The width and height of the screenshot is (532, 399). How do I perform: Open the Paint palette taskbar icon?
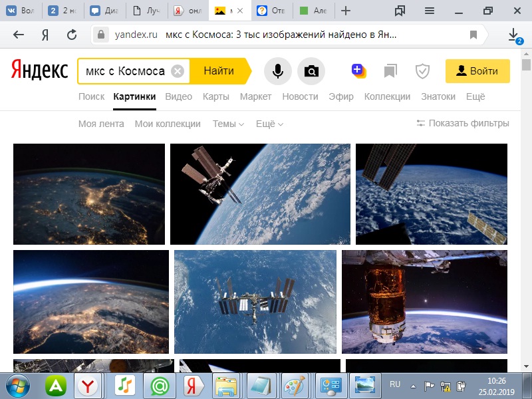pos(294,386)
